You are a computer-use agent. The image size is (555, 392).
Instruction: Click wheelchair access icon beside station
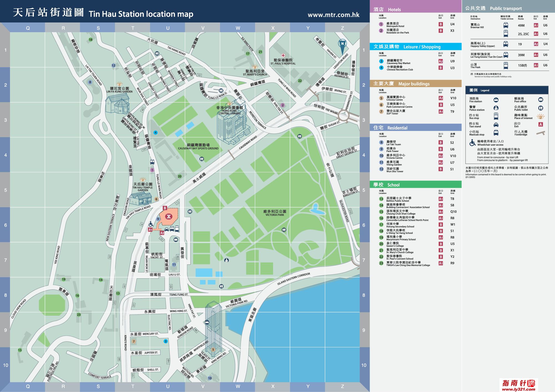pos(151,224)
